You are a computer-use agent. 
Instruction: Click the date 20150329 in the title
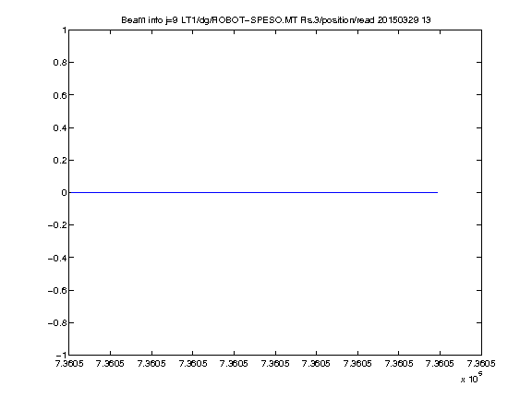click(x=398, y=20)
